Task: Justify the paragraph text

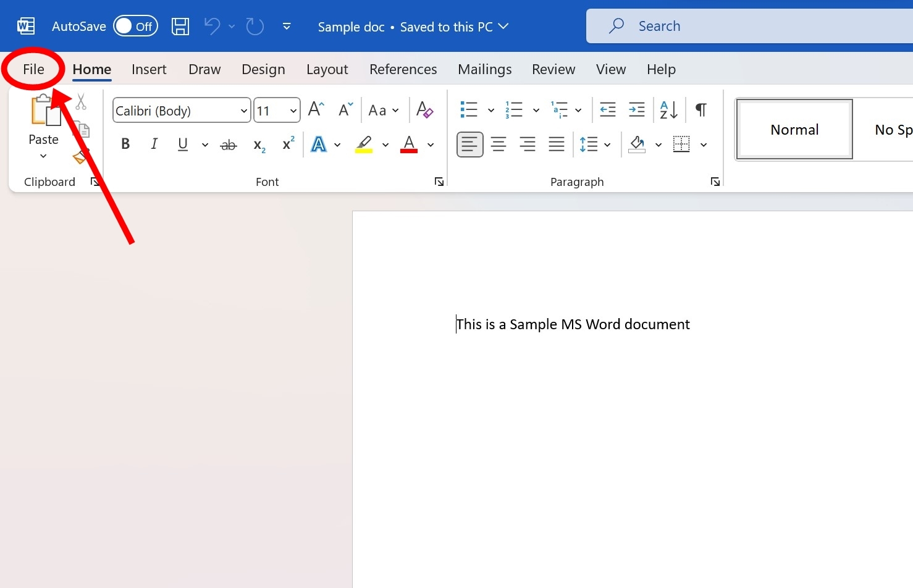Action: coord(557,145)
